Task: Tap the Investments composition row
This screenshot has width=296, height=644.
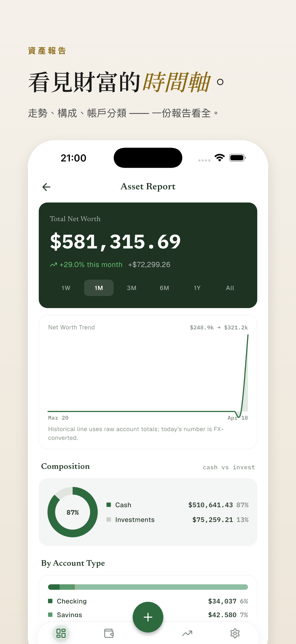Action: pos(177,520)
